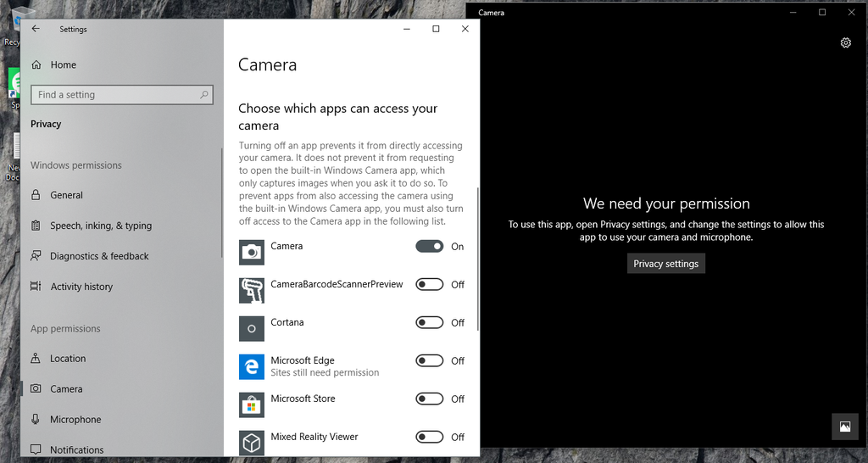Click the General lock icon

(x=36, y=195)
